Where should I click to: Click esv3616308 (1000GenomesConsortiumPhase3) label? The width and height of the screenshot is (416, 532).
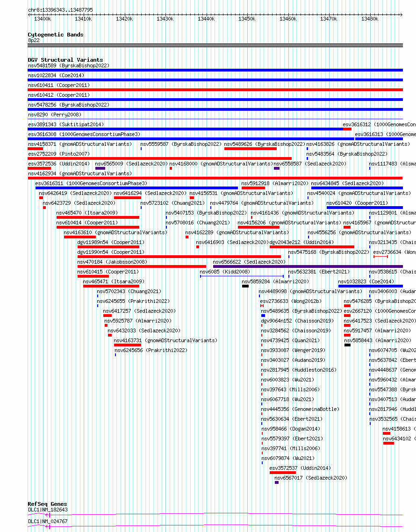click(84, 134)
